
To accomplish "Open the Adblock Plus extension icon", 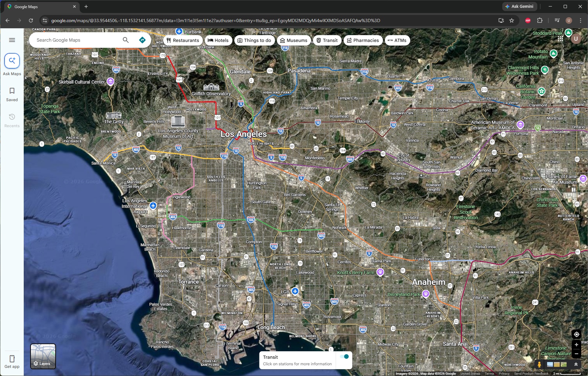I will point(528,20).
